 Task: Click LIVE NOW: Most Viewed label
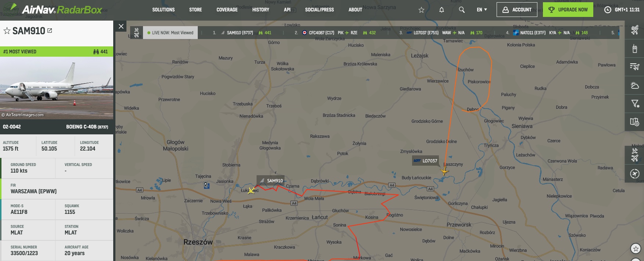pos(171,33)
